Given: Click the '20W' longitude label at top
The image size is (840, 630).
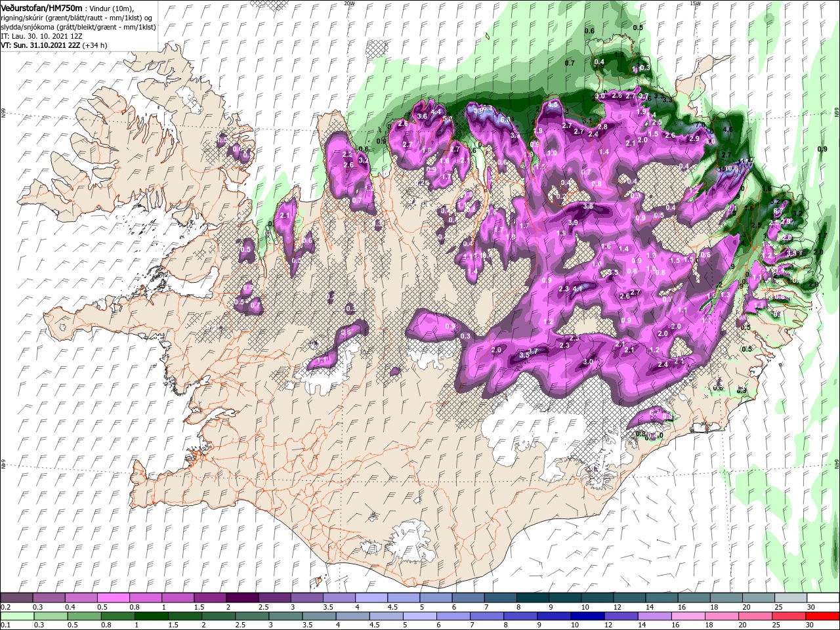Looking at the screenshot, I should 349,3.
